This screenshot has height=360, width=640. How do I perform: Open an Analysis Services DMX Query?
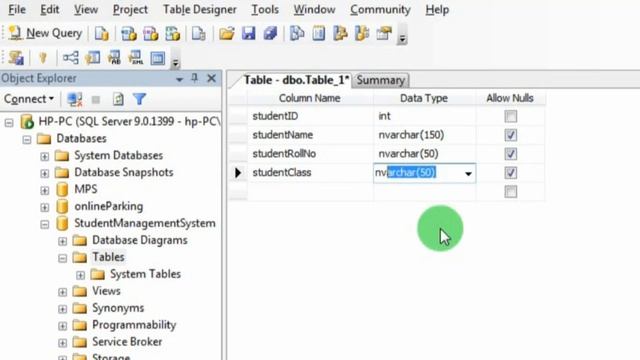(151, 33)
